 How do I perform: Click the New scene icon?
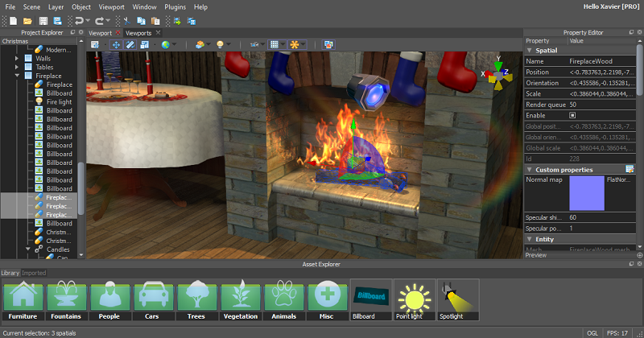11,20
